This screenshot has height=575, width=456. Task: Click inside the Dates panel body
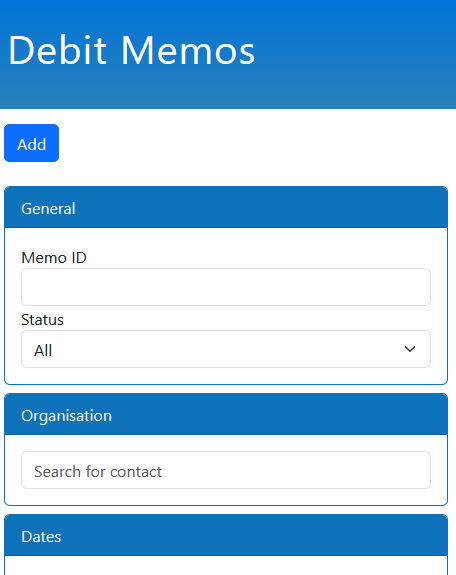point(226,565)
